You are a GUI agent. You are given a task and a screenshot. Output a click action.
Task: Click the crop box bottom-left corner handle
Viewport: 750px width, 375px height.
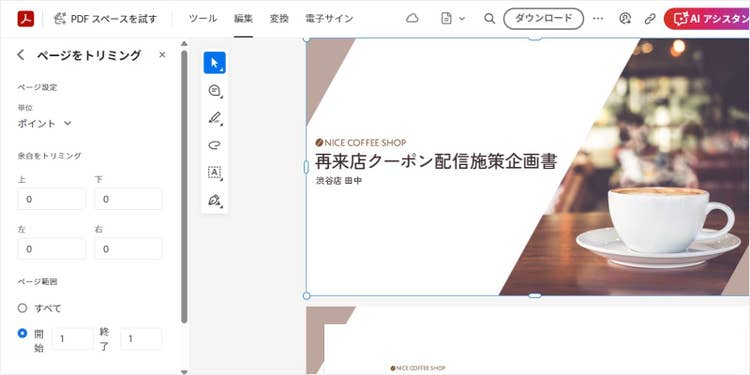(x=307, y=296)
